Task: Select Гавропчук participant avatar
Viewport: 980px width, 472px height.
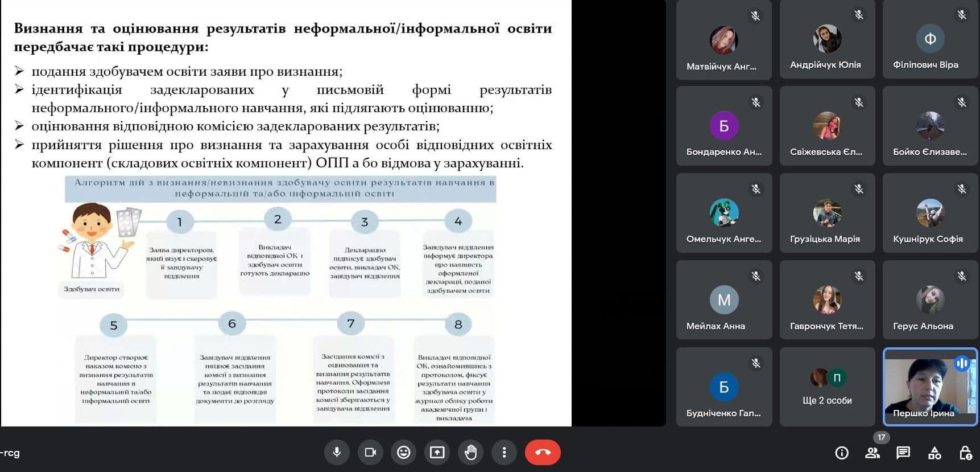Action: point(827,300)
